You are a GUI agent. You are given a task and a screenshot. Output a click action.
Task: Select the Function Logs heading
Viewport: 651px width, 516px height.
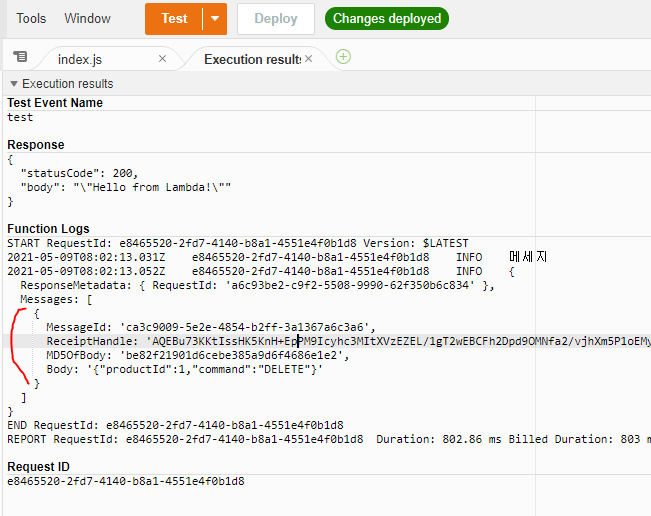point(48,229)
